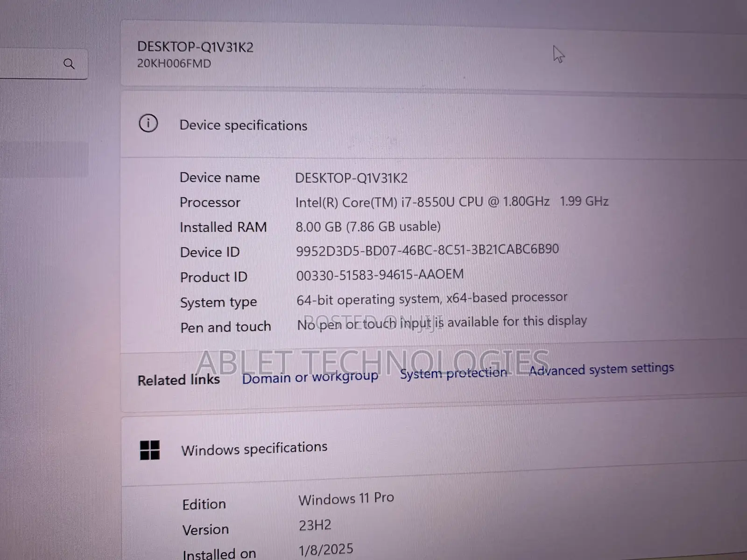Click the Product ID label
Image resolution: width=747 pixels, height=560 pixels.
pyautogui.click(x=214, y=277)
